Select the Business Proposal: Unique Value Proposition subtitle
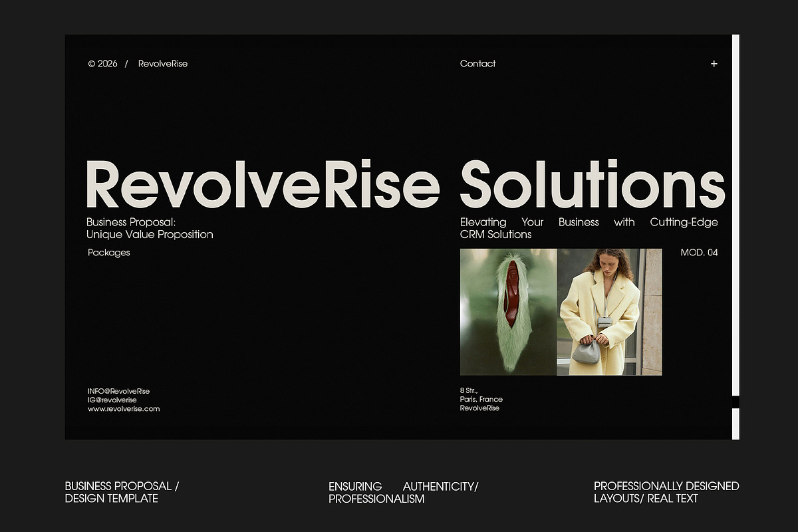Image resolution: width=798 pixels, height=532 pixels. pyautogui.click(x=150, y=228)
